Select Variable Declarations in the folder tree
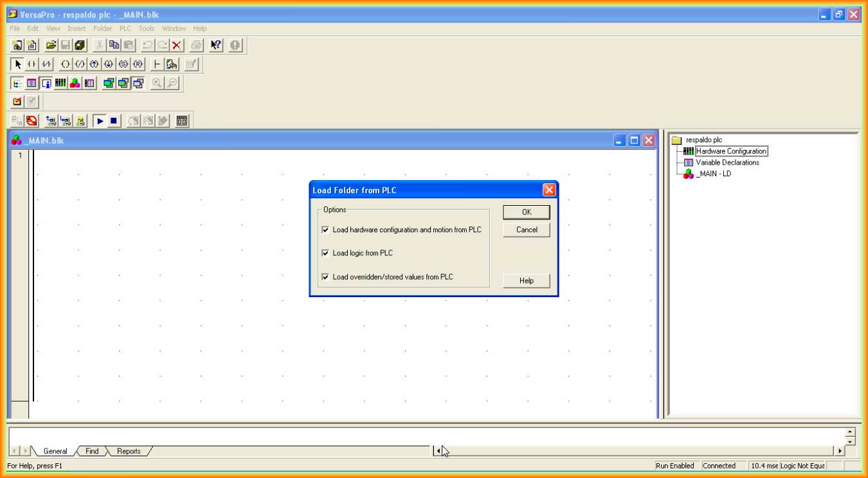Screen dimensions: 868x478 tap(727, 163)
